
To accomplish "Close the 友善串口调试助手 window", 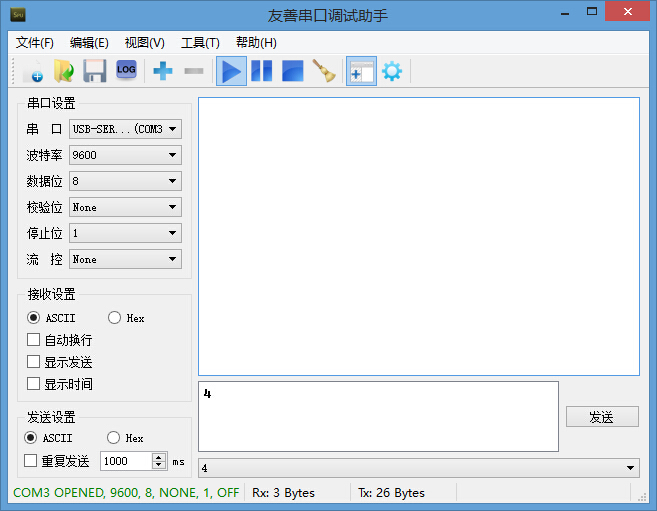I will (x=627, y=12).
